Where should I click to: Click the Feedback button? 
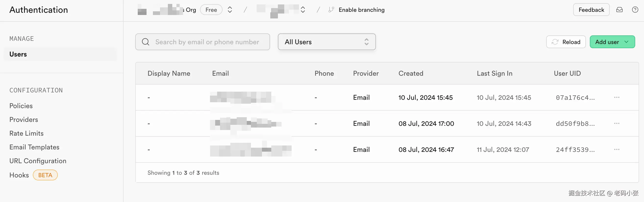click(591, 10)
